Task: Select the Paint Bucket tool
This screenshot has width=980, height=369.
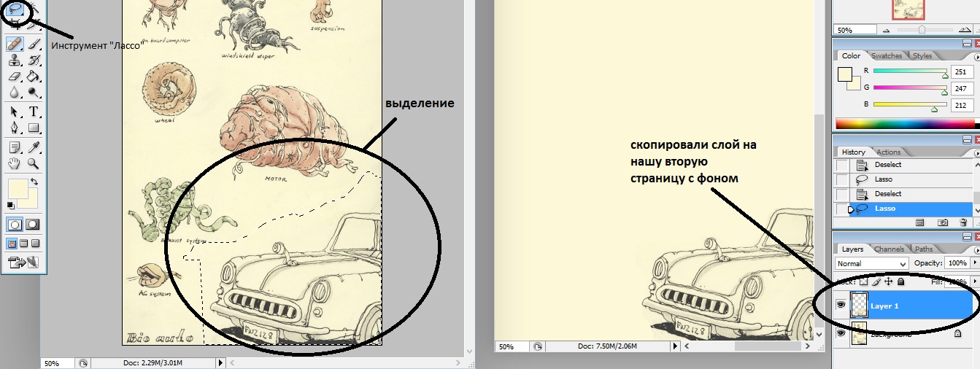Action: (x=34, y=76)
